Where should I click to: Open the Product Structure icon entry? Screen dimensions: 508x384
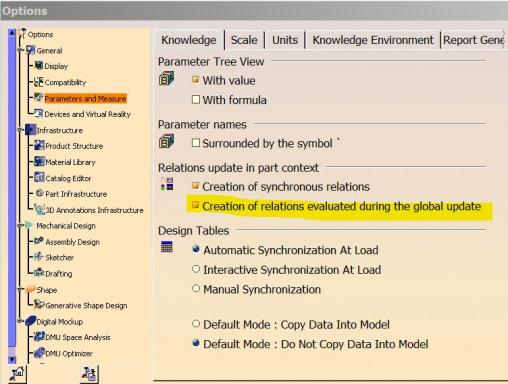point(39,145)
